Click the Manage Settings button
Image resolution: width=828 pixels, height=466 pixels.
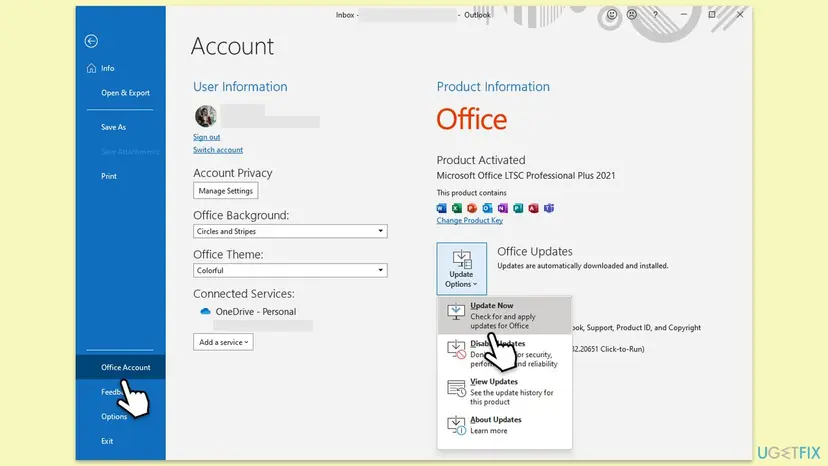225,191
